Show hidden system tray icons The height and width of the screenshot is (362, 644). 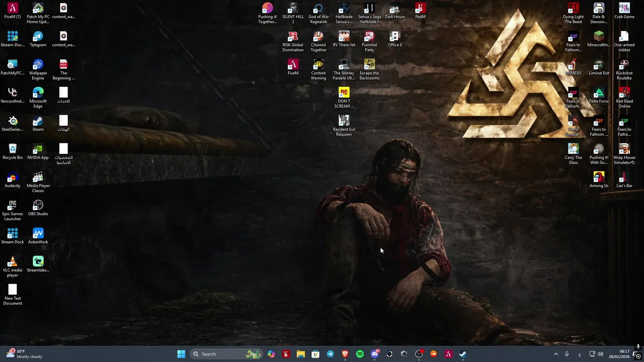point(556,354)
